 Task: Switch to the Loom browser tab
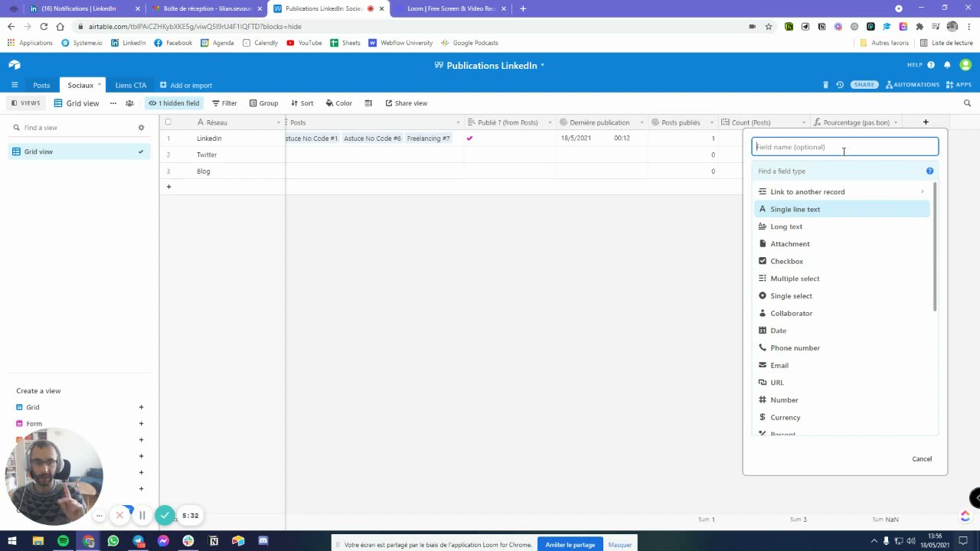click(x=452, y=8)
